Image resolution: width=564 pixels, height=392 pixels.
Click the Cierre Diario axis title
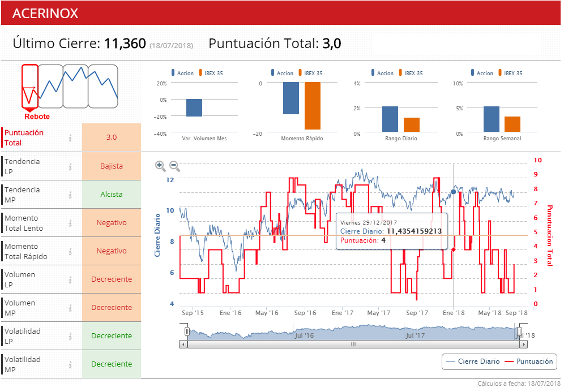(157, 235)
